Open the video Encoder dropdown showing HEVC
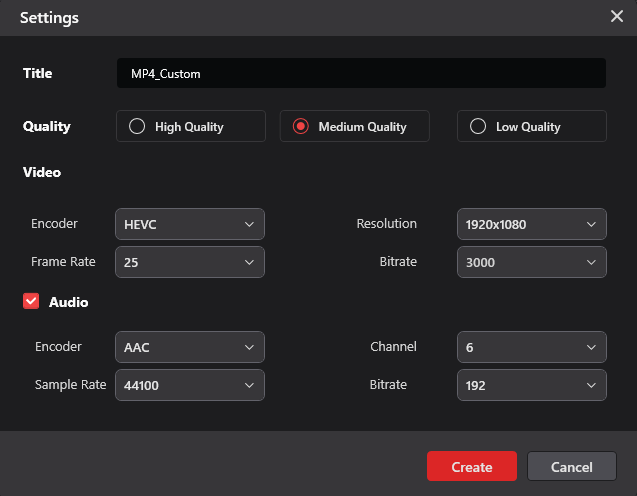Viewport: 637px width, 496px height. click(x=190, y=224)
